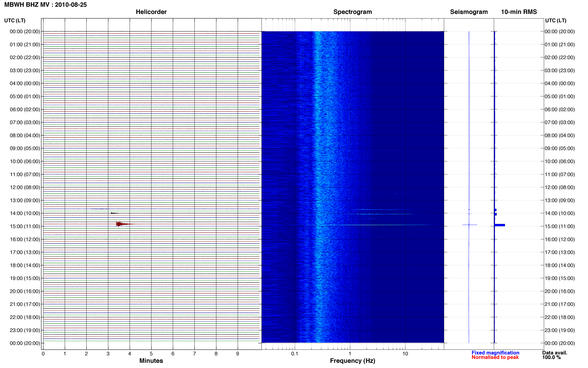Click "13:00 (09:00)" on the left time axis
Image resolution: width=588 pixels, height=368 pixels.
(x=25, y=200)
